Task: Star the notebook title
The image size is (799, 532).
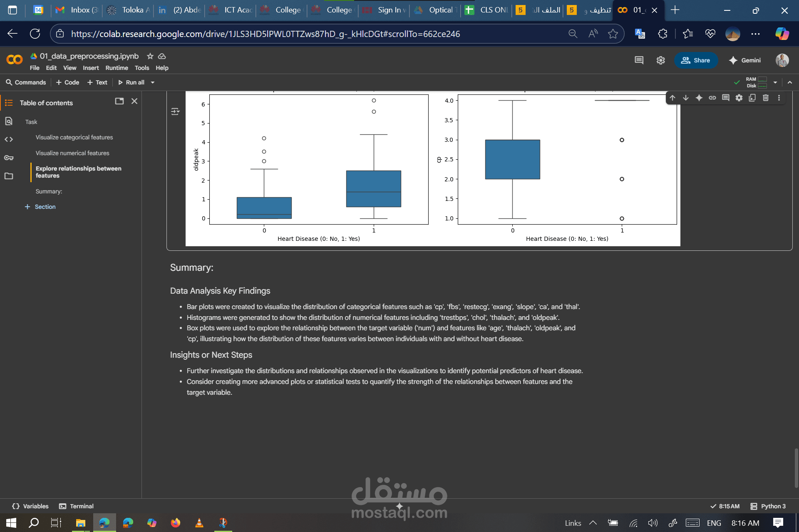Action: (150, 56)
